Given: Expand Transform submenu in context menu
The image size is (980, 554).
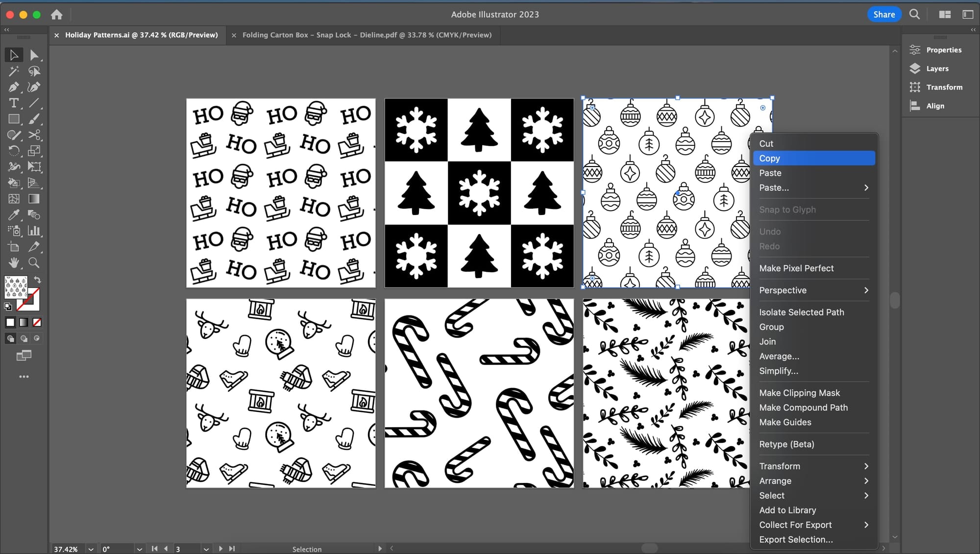Looking at the screenshot, I should click(x=814, y=466).
